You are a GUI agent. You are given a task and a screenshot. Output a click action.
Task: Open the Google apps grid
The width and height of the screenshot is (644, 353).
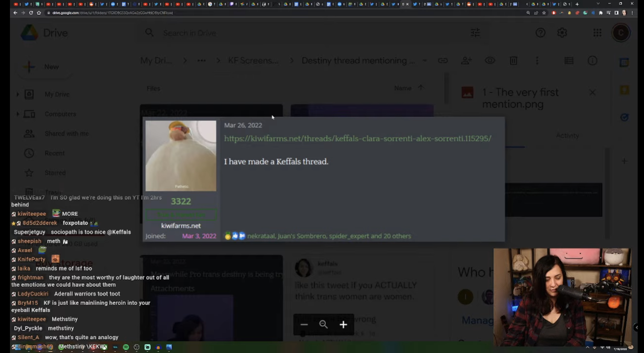pyautogui.click(x=597, y=33)
